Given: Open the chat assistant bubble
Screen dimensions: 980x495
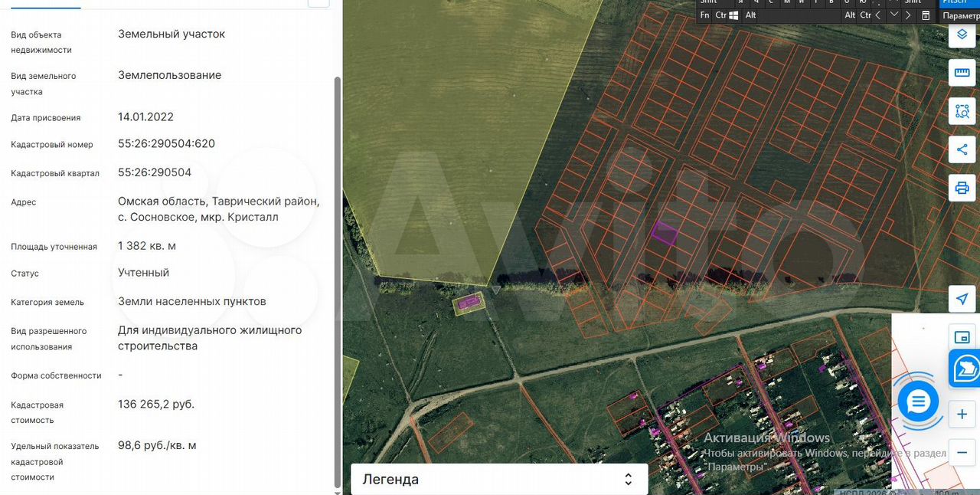Looking at the screenshot, I should pyautogui.click(x=918, y=401).
